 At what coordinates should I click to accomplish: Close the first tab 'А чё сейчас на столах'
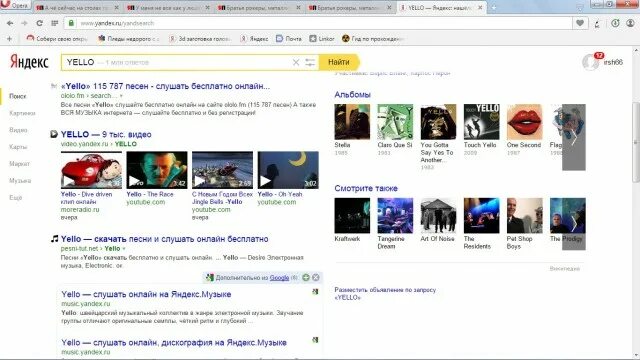pyautogui.click(x=117, y=7)
